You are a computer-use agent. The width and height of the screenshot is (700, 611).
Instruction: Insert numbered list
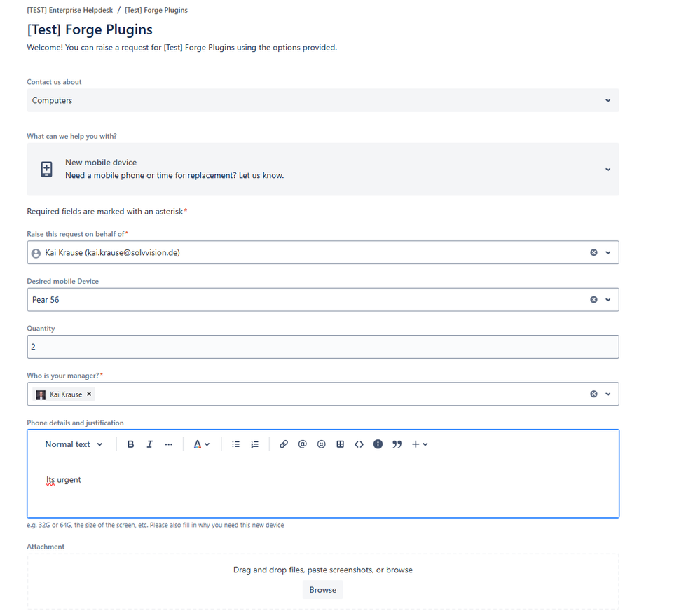click(254, 444)
